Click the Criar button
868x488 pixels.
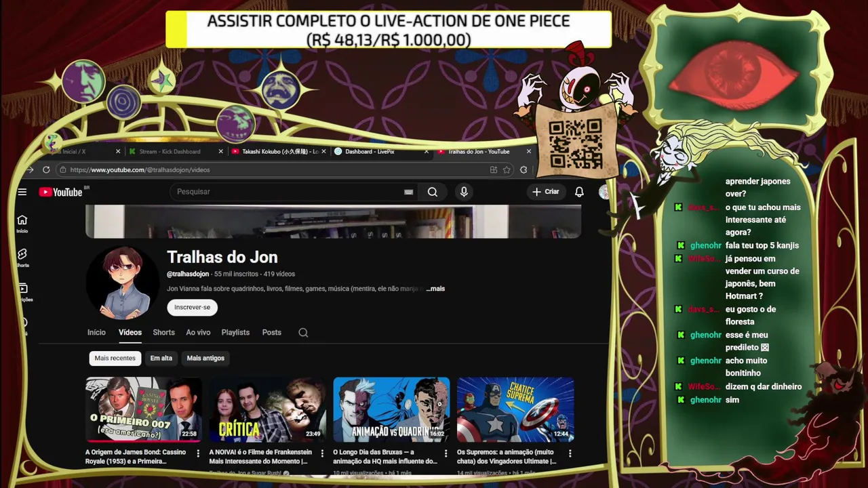(546, 192)
